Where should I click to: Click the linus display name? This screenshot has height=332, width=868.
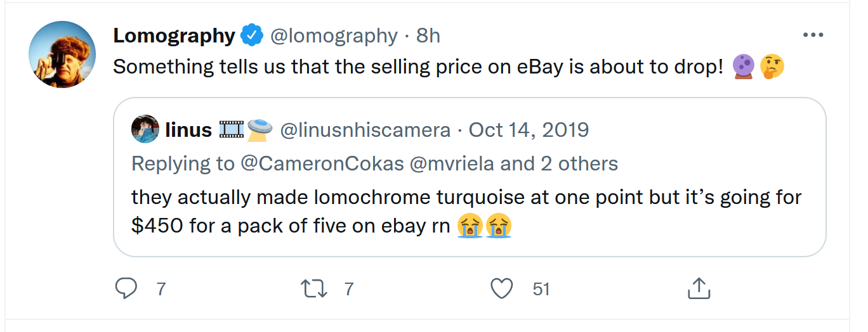click(188, 130)
